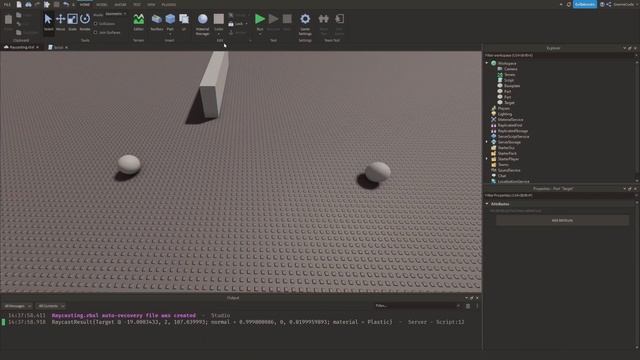Switch to the HOME ribbon tab
Viewport: 640px width, 360px height.
click(x=84, y=4)
